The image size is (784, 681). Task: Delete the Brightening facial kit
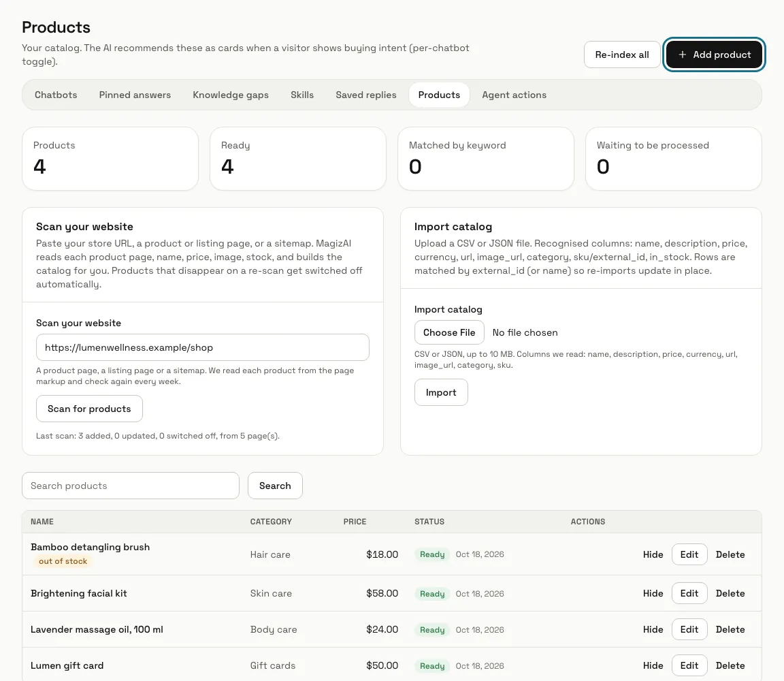(x=730, y=593)
